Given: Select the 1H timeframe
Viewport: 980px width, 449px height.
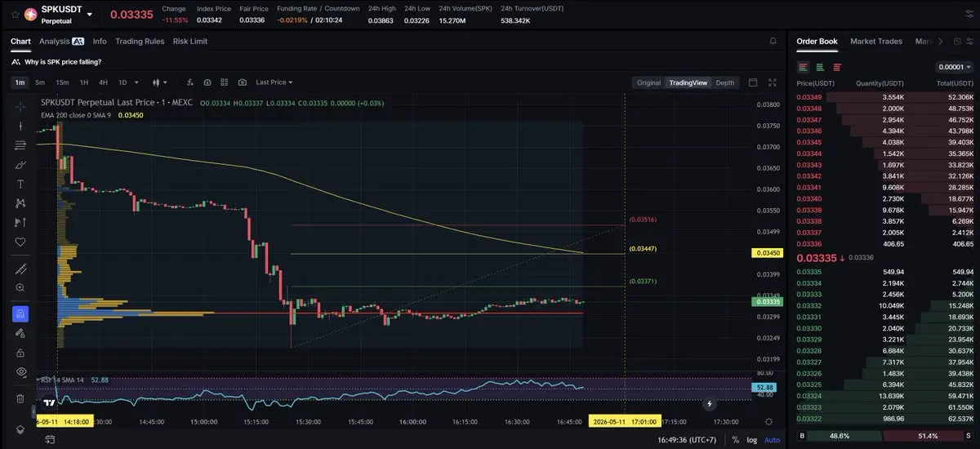Looking at the screenshot, I should [x=84, y=82].
